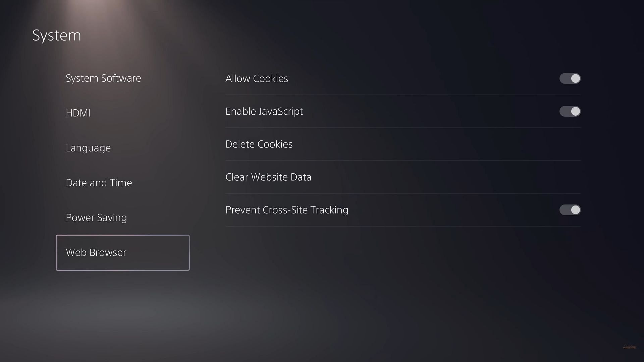Select HDMI category expander

[78, 113]
